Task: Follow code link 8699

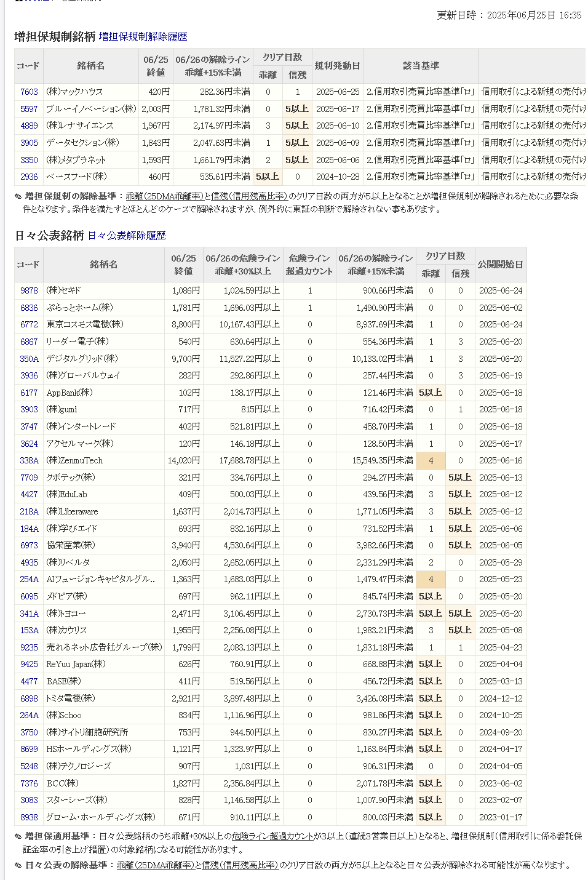Action: [29, 749]
